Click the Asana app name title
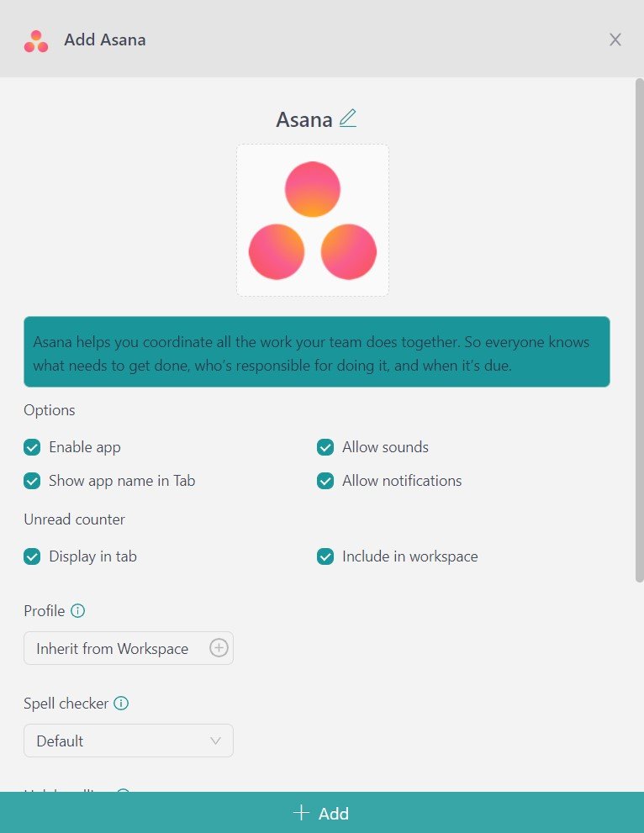Image resolution: width=644 pixels, height=833 pixels. [304, 119]
